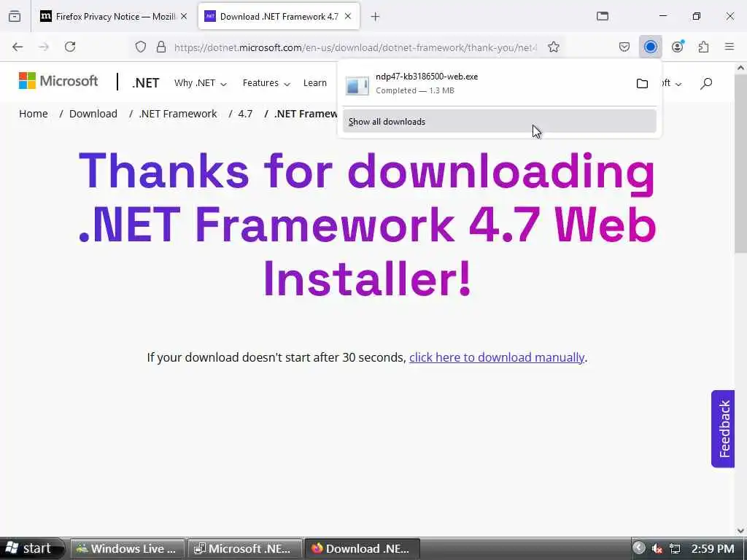The height and width of the screenshot is (560, 747).
Task: Click the network tray icon
Action: click(675, 548)
